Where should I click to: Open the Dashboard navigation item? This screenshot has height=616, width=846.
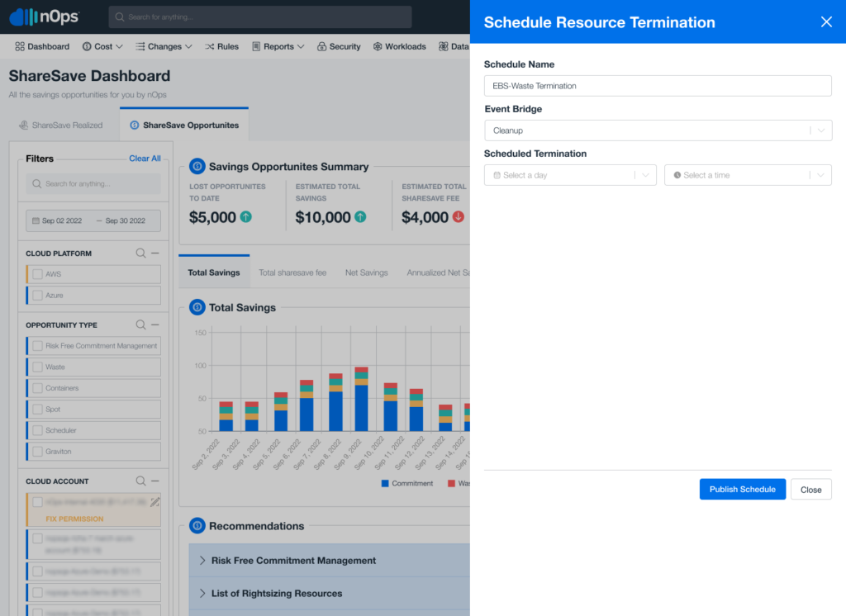(x=42, y=46)
